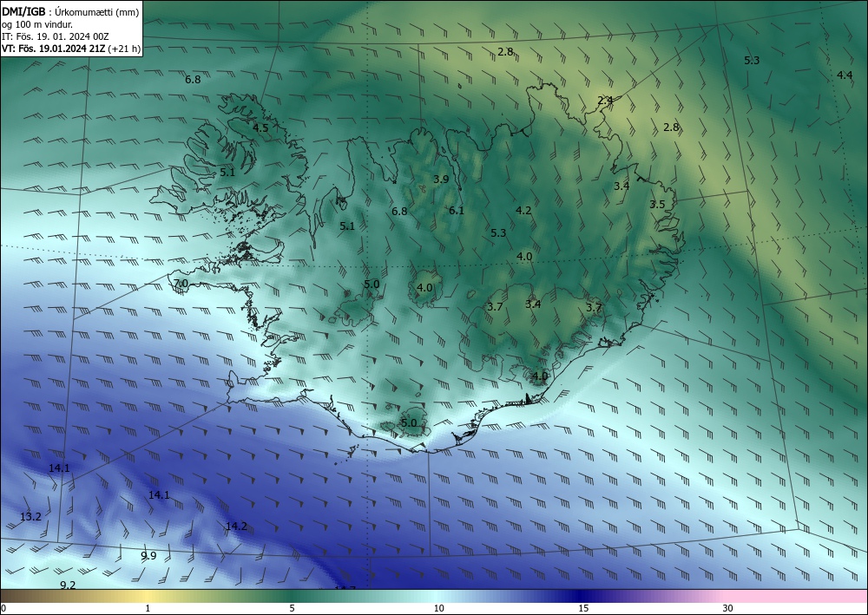Click the valid time line "VT: Fös. 19.01.2024 21Z (+21 h)"
Screen dimensions: 868x615
point(71,49)
